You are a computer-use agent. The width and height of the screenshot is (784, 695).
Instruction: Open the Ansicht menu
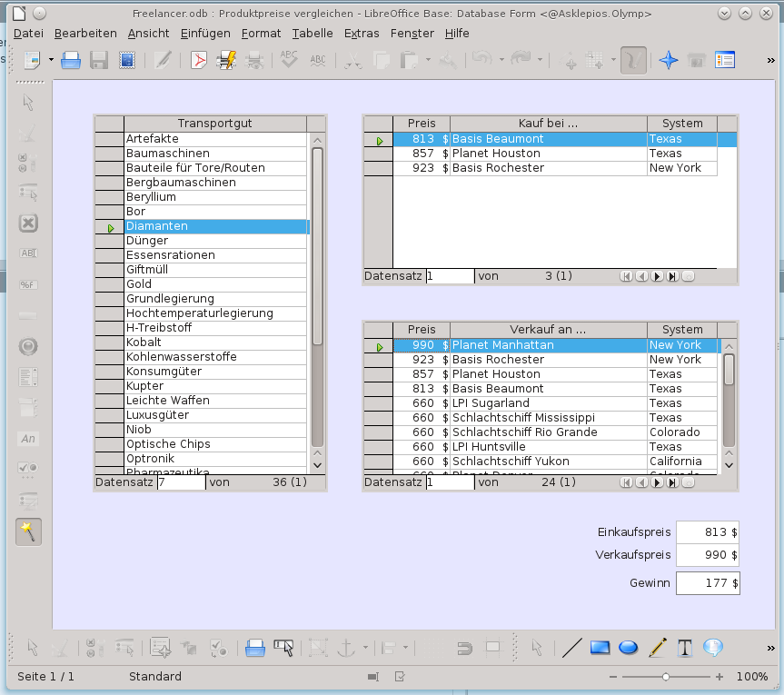point(148,34)
